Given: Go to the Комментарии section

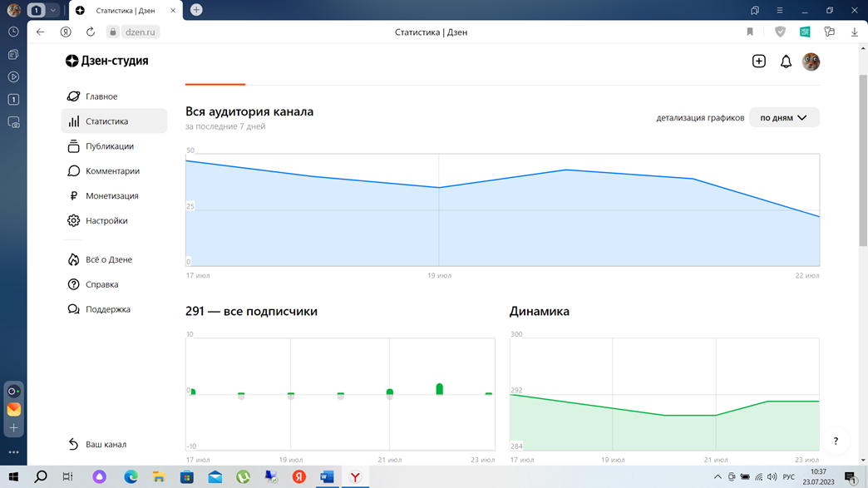Looking at the screenshot, I should pos(103,171).
